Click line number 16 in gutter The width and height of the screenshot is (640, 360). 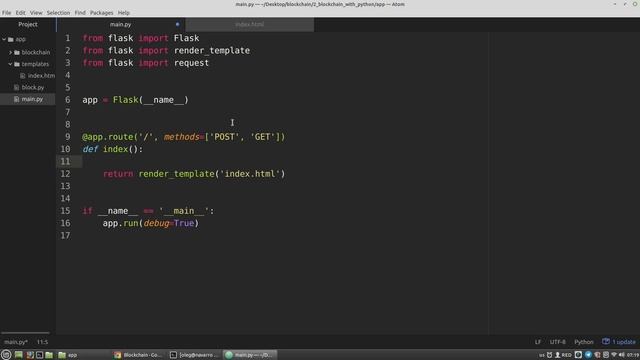[65, 223]
